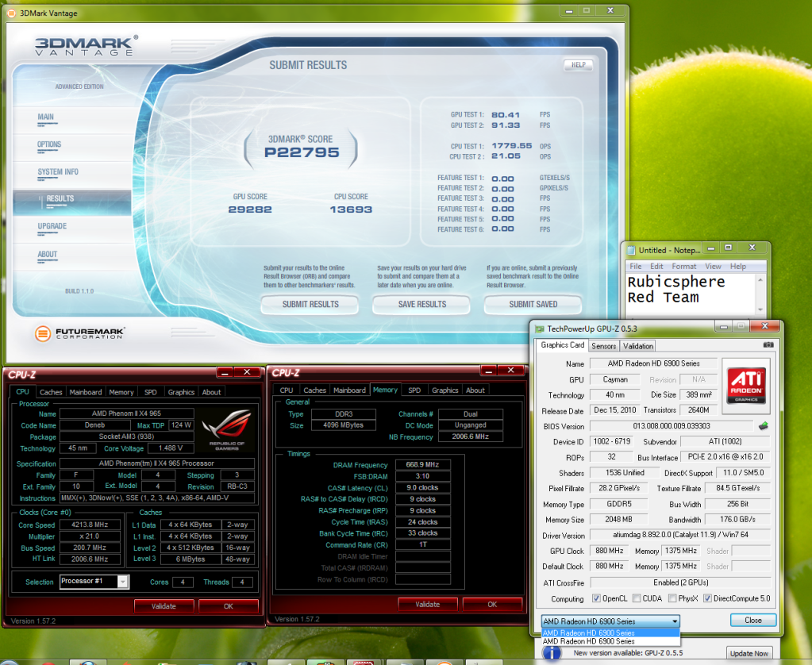Click Validate in the left CPU-Z window

pos(164,606)
